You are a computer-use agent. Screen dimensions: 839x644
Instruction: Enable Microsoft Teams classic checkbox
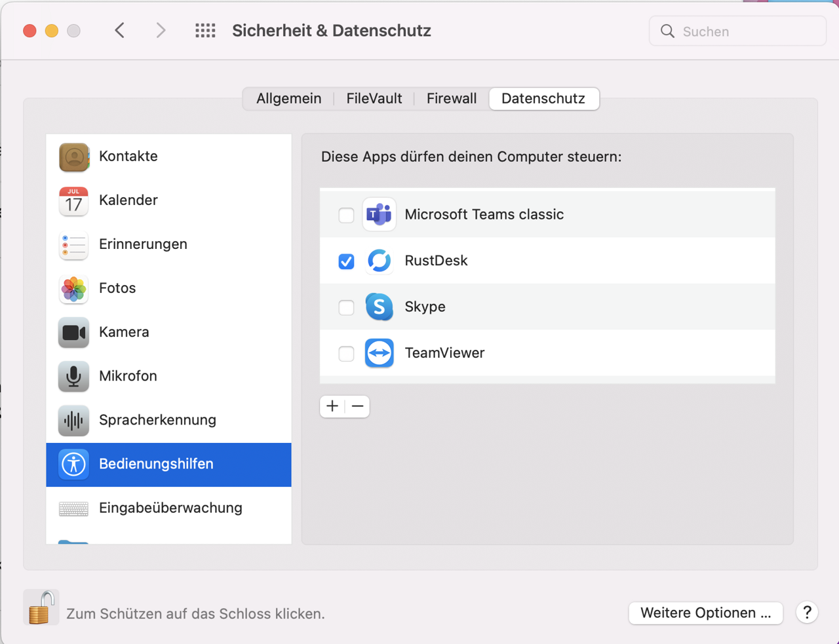point(346,215)
